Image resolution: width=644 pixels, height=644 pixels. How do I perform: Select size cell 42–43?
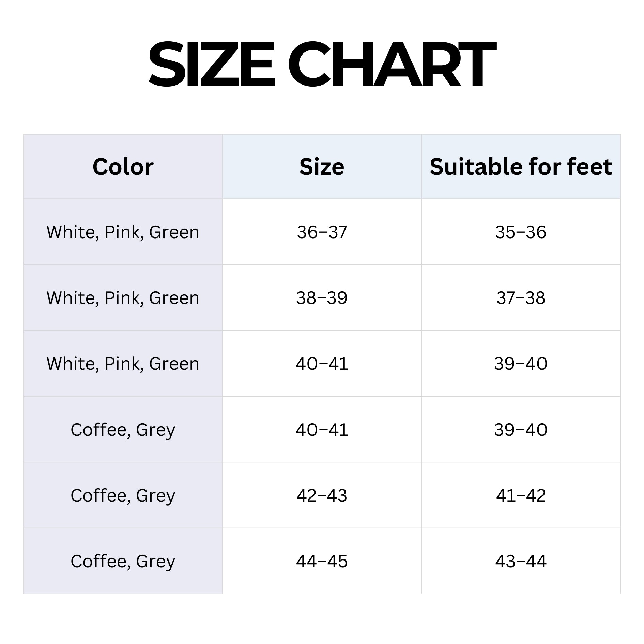click(322, 495)
